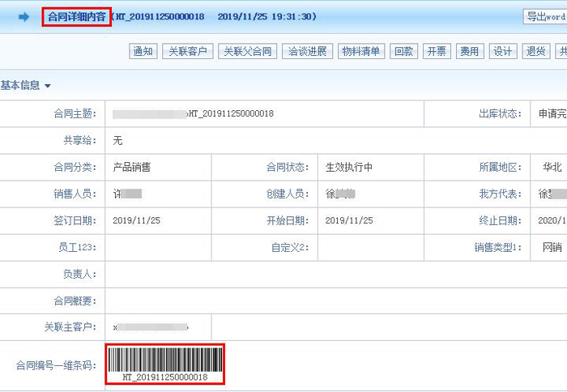
Task: Click the 生效执行中 contract status value
Action: coord(349,168)
